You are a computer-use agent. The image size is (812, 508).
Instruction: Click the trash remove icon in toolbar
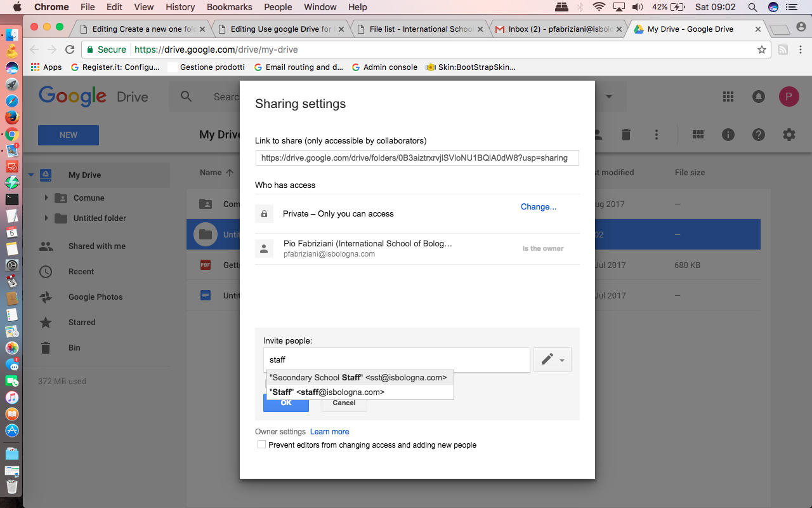click(626, 135)
